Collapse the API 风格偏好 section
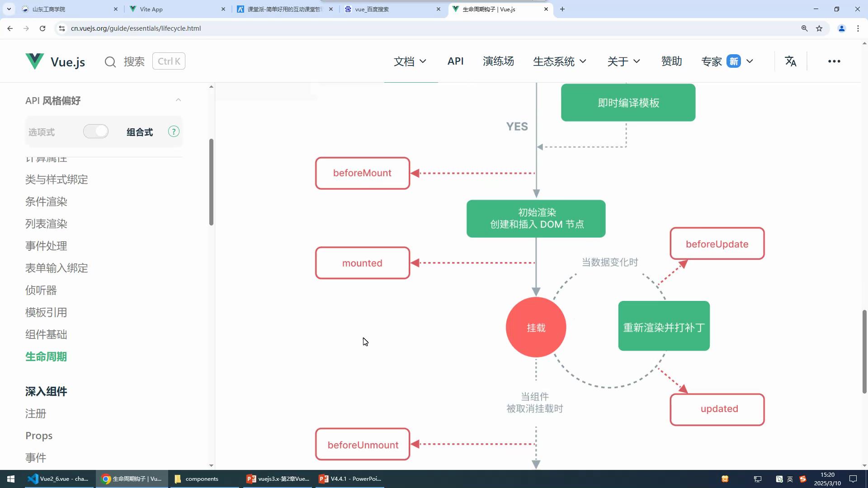This screenshot has width=868, height=488. coord(178,100)
